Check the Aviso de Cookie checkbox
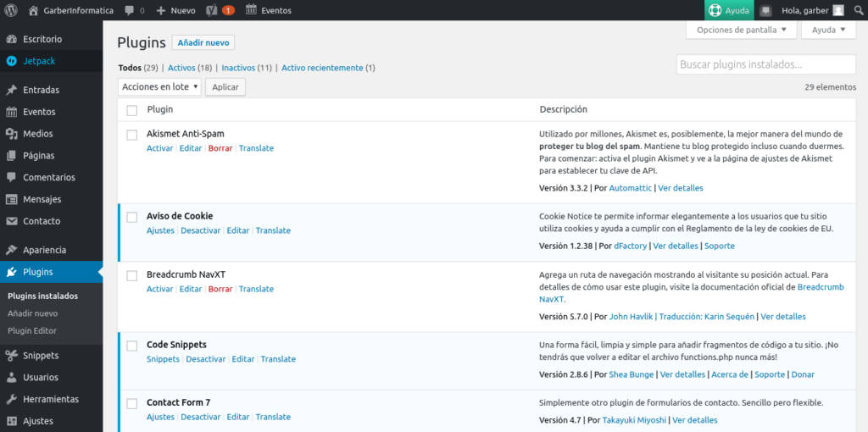The height and width of the screenshot is (432, 868). tap(131, 218)
